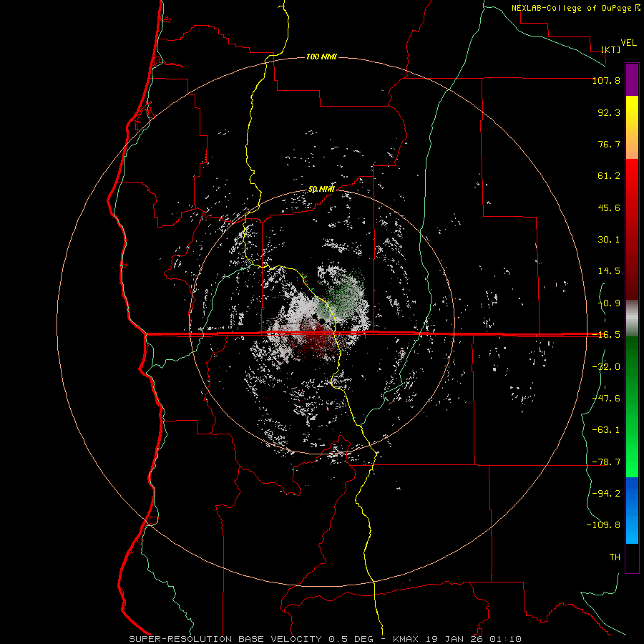Click the purple segment of the color bar
The image size is (644, 644).
pos(632,79)
